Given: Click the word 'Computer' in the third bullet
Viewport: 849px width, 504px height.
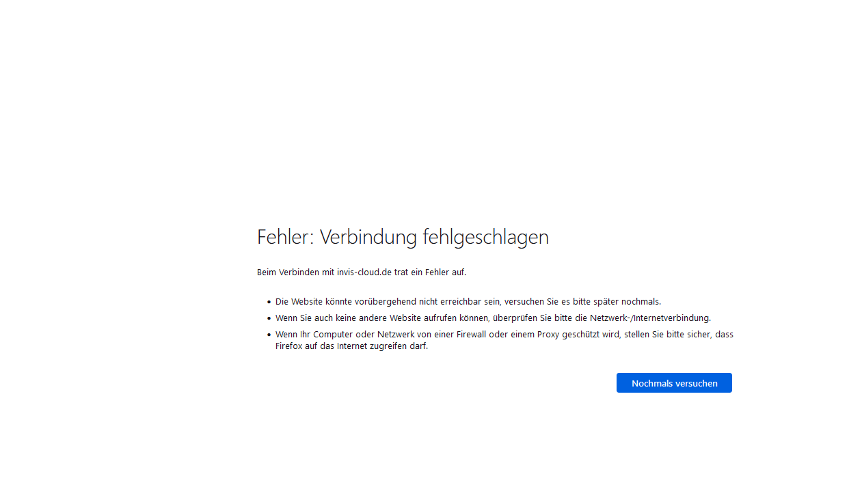Looking at the screenshot, I should coord(334,335).
